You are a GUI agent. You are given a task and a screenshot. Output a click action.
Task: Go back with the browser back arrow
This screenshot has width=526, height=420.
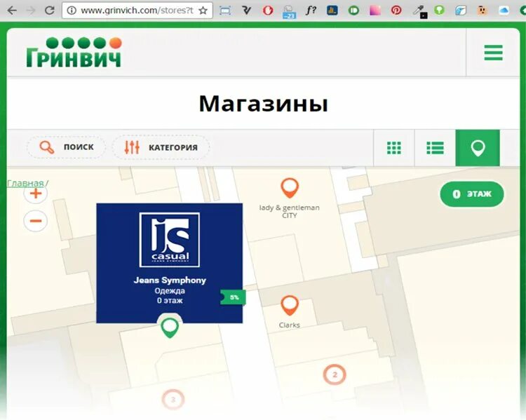[12, 11]
